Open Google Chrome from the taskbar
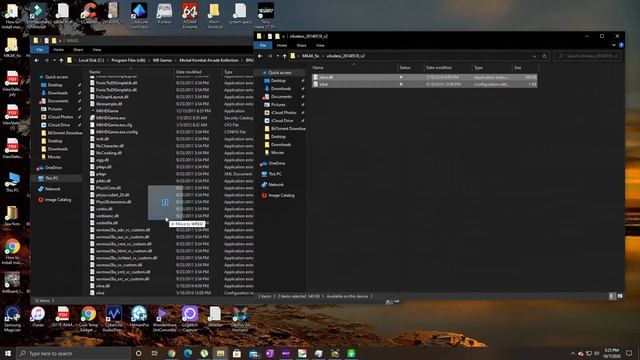Viewport: 640px width, 360px height. point(171,353)
